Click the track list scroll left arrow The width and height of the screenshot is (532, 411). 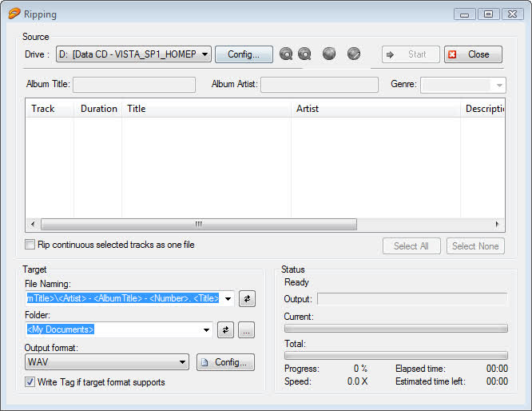[x=33, y=224]
